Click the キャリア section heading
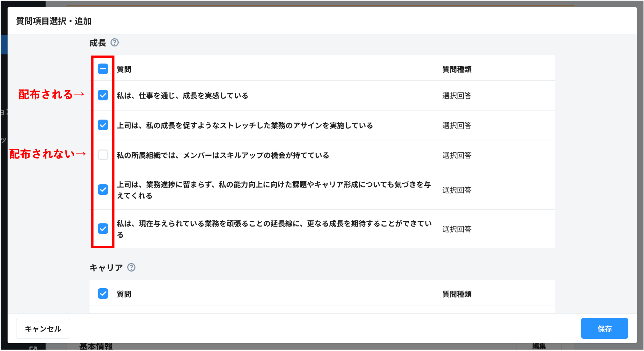 click(106, 267)
